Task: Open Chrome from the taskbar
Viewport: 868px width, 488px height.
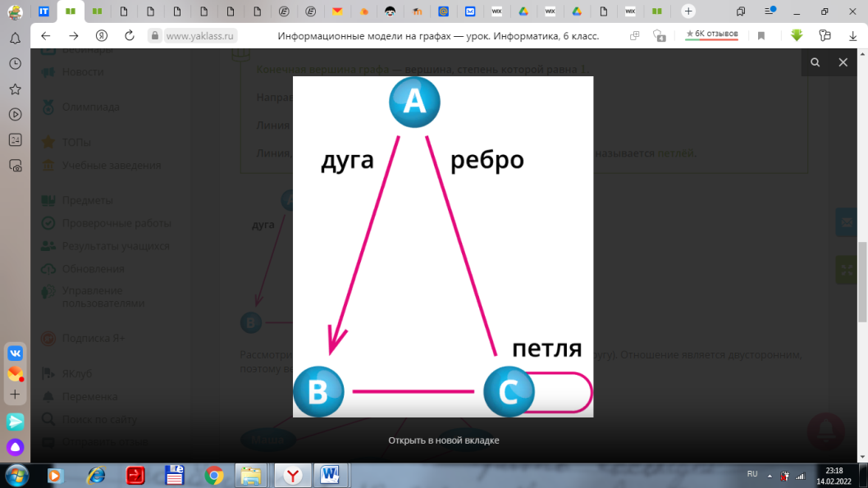Action: coord(214,475)
